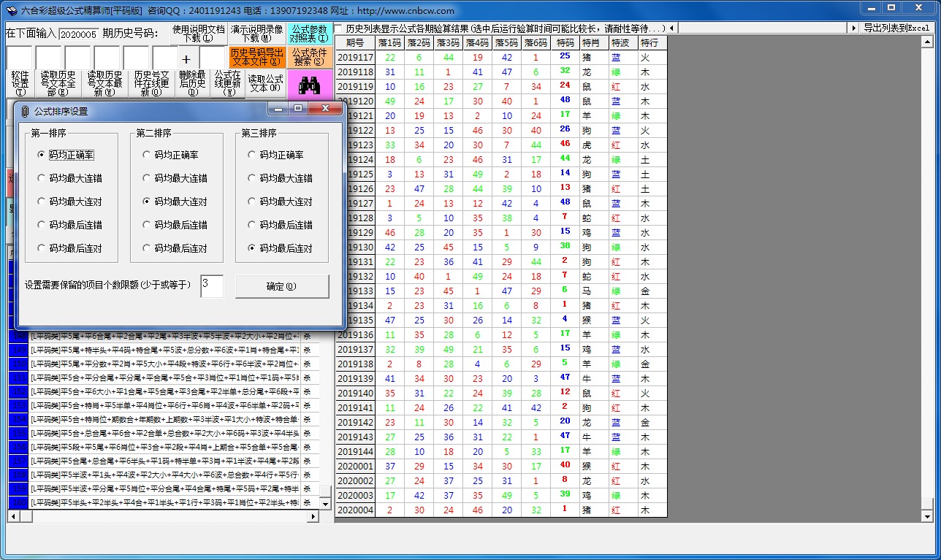
Task: Click the 2020005 period number input
Action: (78, 34)
